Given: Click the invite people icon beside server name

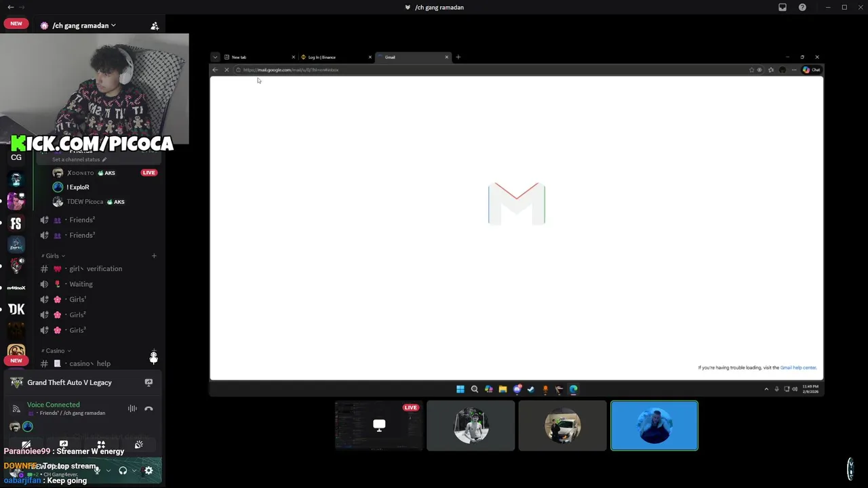Looking at the screenshot, I should [155, 26].
